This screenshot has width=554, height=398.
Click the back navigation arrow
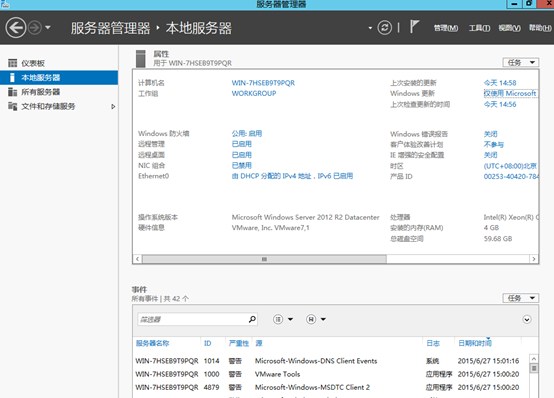coord(16,28)
